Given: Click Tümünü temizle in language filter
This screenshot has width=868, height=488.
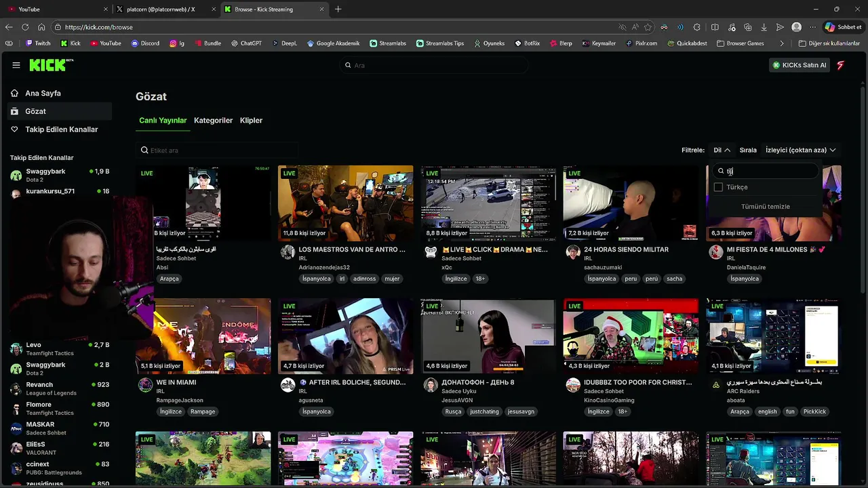Looking at the screenshot, I should tap(765, 207).
